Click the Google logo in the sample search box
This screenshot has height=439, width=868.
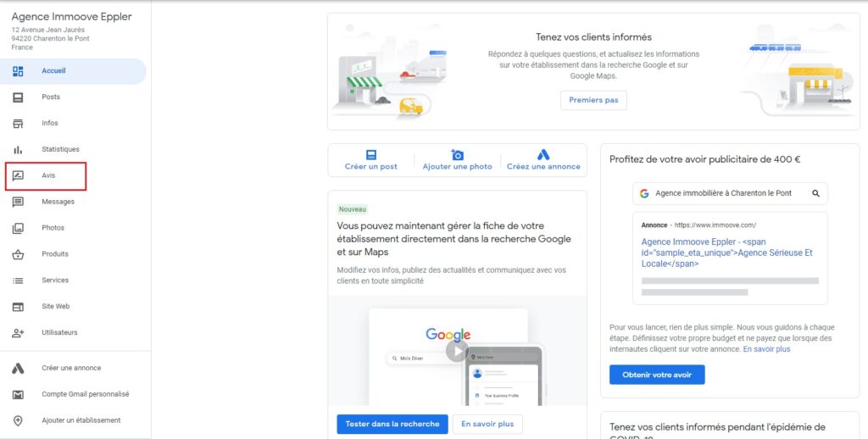click(644, 194)
